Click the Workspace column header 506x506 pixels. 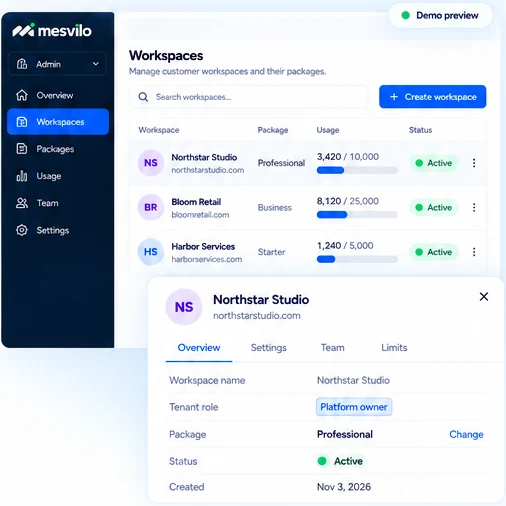pos(159,130)
